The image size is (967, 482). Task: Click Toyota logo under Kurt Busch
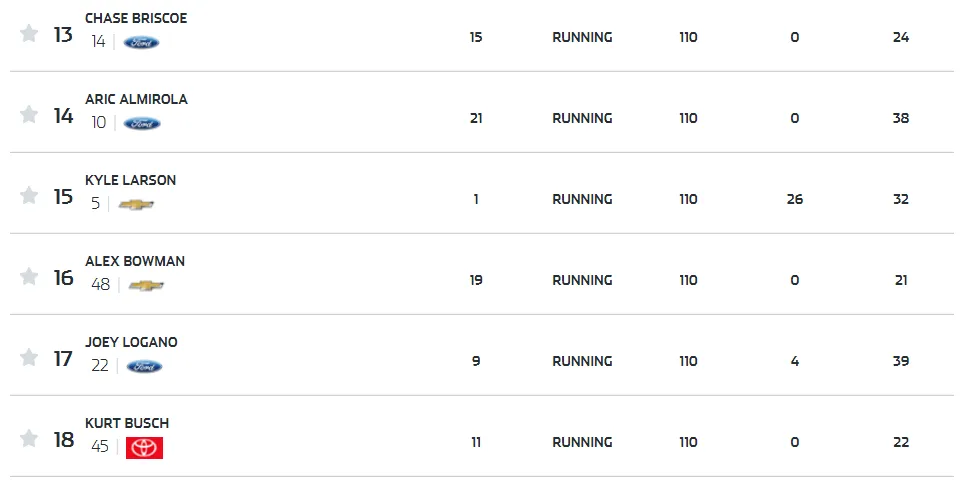click(144, 447)
